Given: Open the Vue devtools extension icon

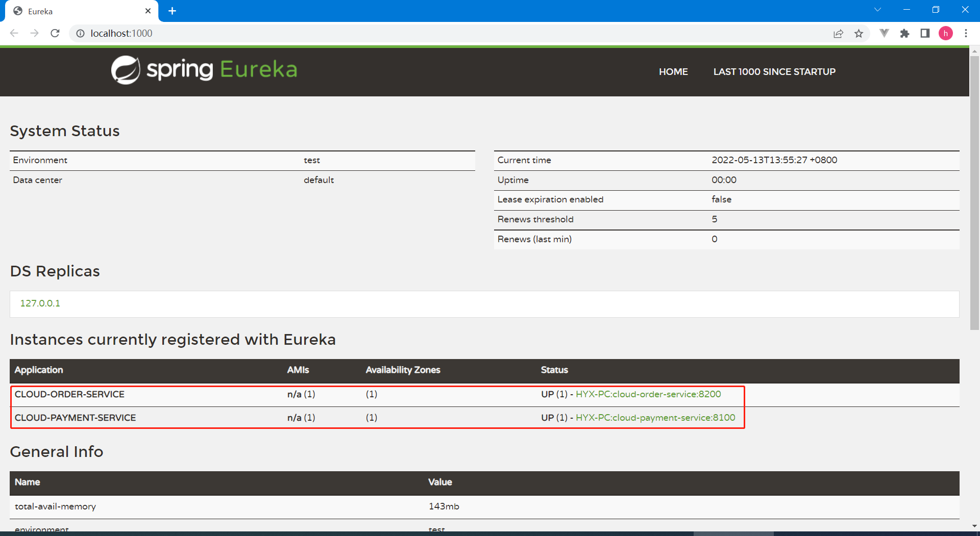Looking at the screenshot, I should point(884,33).
